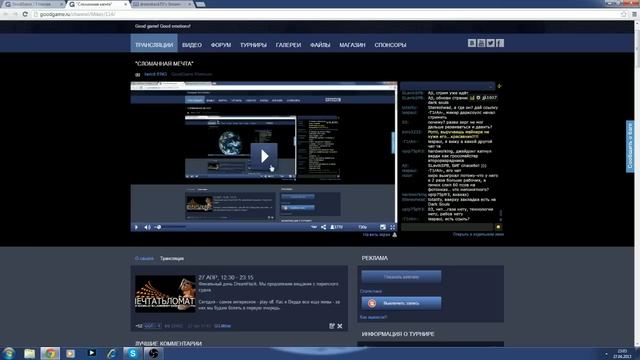Delete the announcement with the X icon
Image resolution: width=640 pixels, height=360 pixels.
pyautogui.click(x=340, y=326)
